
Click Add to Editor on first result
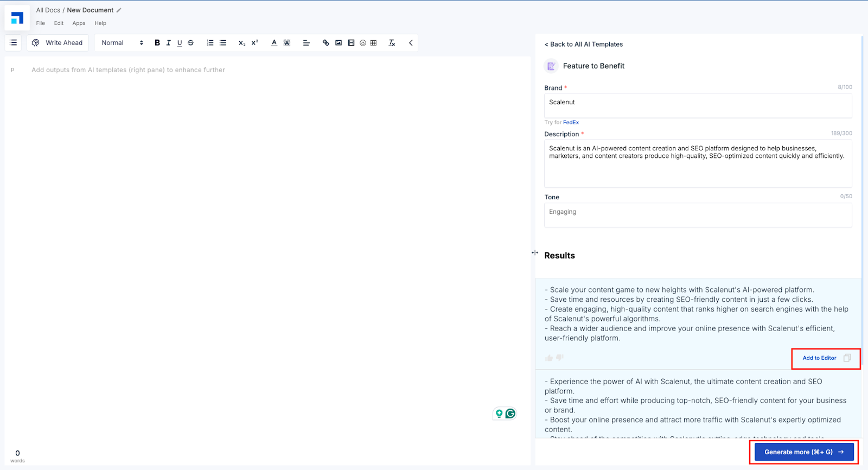point(819,358)
